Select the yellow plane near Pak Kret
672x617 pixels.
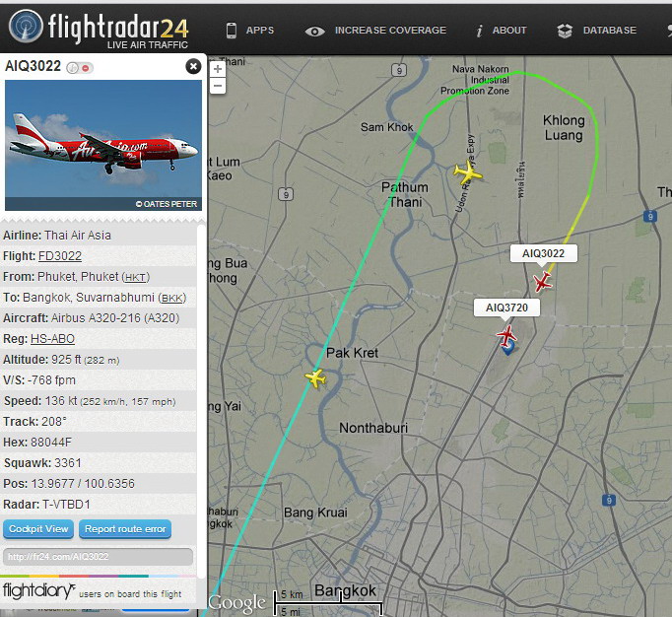[x=316, y=378]
